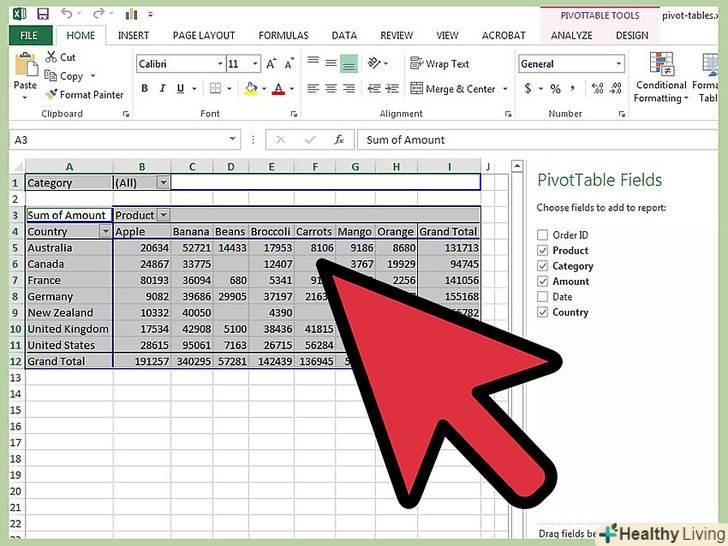The height and width of the screenshot is (546, 728).
Task: Open the REVIEW tab
Action: point(396,35)
